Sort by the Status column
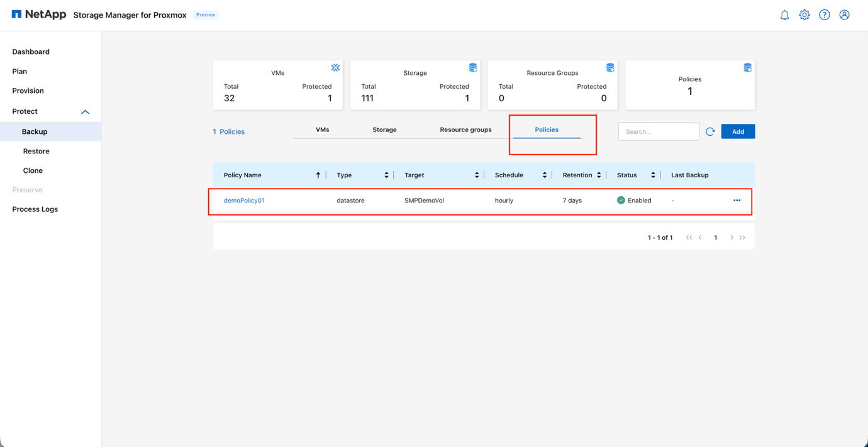 [653, 175]
